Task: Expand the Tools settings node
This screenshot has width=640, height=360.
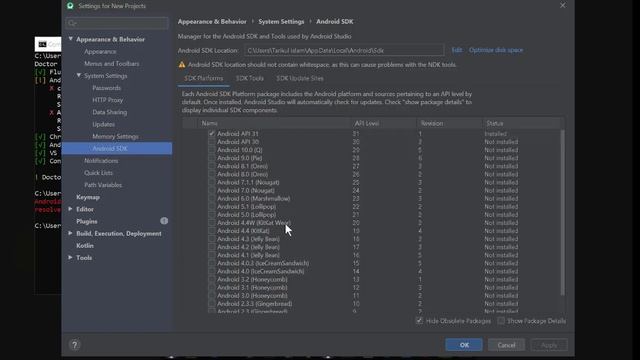Action: pyautogui.click(x=71, y=258)
